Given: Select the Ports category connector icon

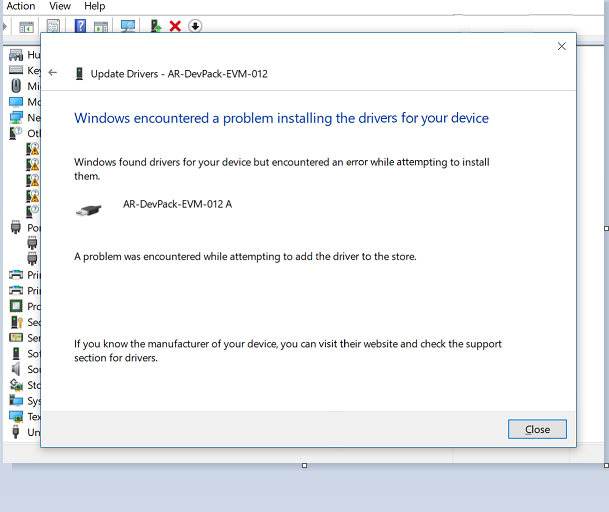Looking at the screenshot, I should (x=16, y=227).
